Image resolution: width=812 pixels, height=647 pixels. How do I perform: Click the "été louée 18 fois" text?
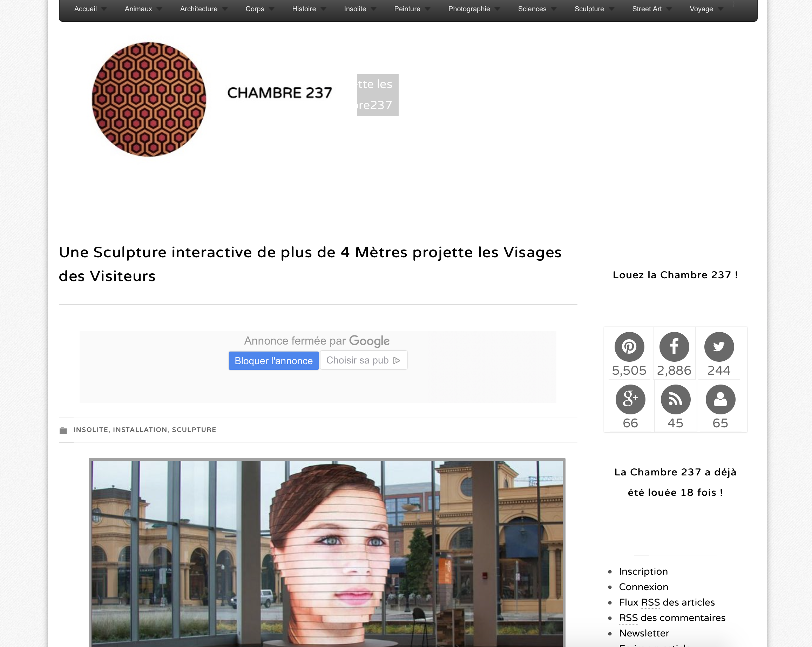point(675,493)
